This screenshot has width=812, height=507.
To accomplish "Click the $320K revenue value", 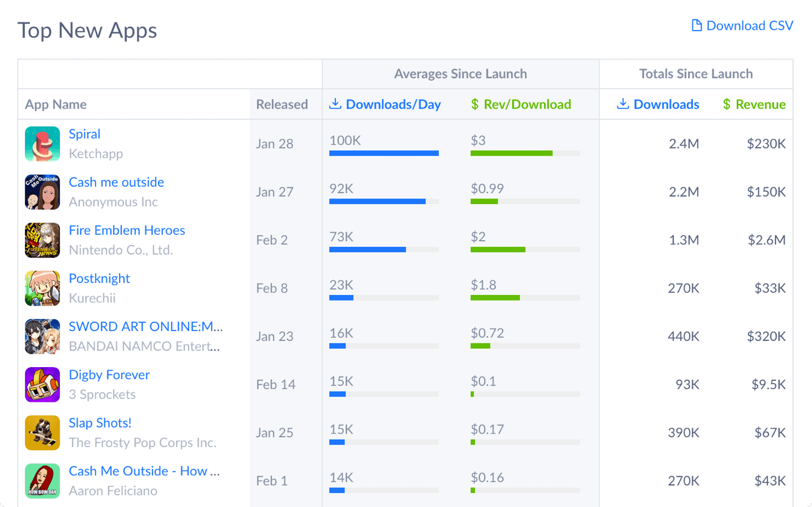I will pos(766,337).
